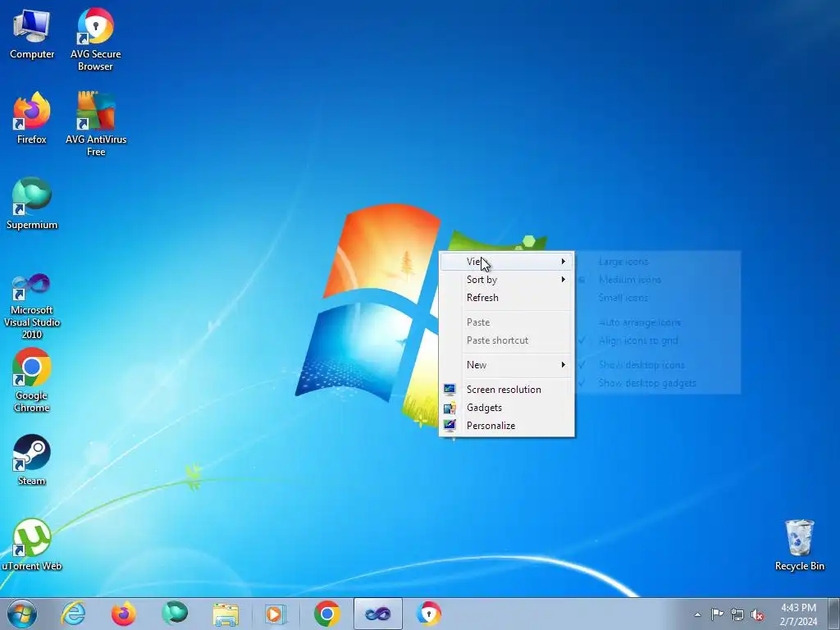This screenshot has height=630, width=840.
Task: Choose Refresh from the context menu
Action: [507, 297]
